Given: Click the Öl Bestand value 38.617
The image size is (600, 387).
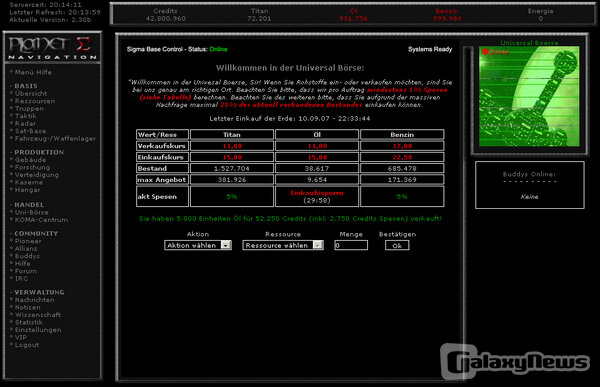Looking at the screenshot, I should click(x=317, y=168).
